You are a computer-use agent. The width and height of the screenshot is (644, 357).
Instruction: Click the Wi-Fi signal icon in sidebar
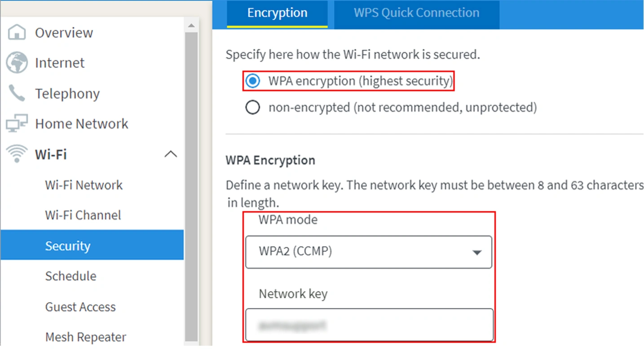click(x=17, y=154)
